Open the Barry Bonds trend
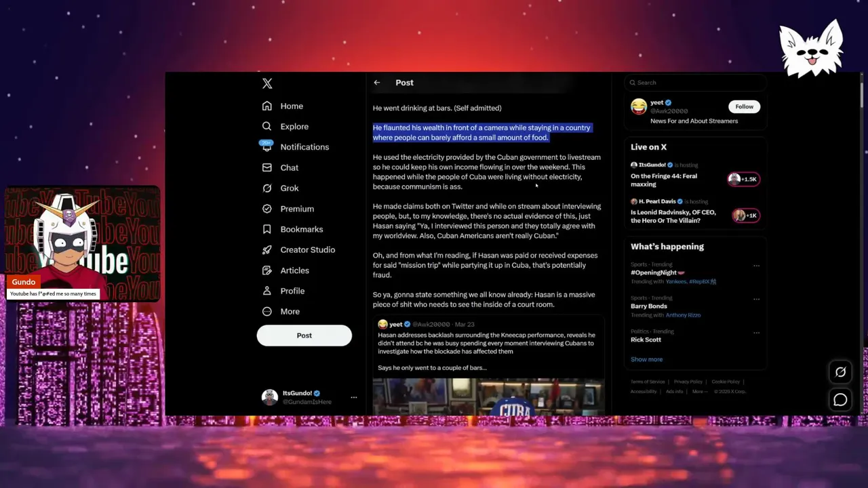The width and height of the screenshot is (868, 488). (649, 306)
